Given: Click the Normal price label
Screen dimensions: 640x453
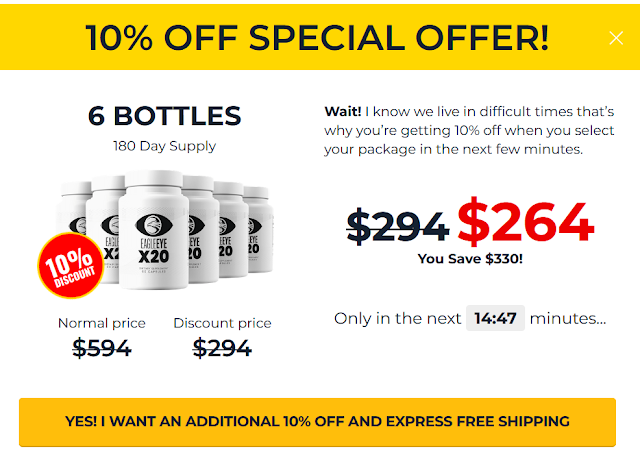Looking at the screenshot, I should 102,323.
